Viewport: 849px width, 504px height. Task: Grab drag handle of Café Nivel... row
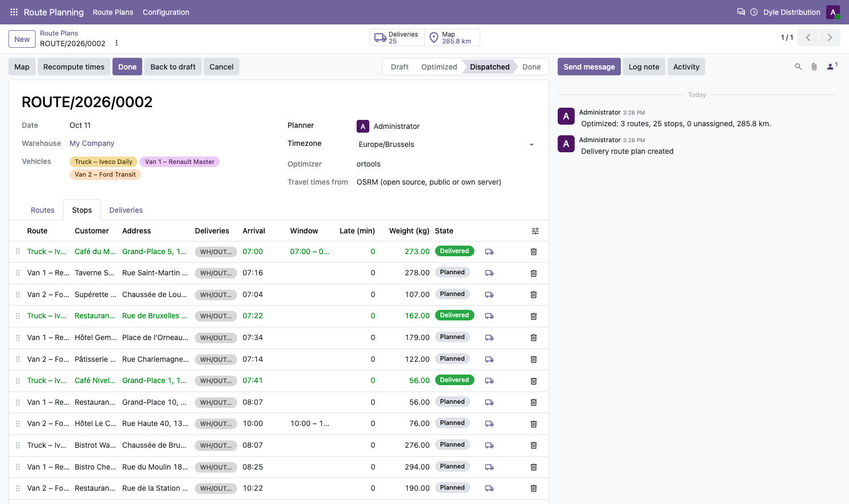[x=18, y=380]
